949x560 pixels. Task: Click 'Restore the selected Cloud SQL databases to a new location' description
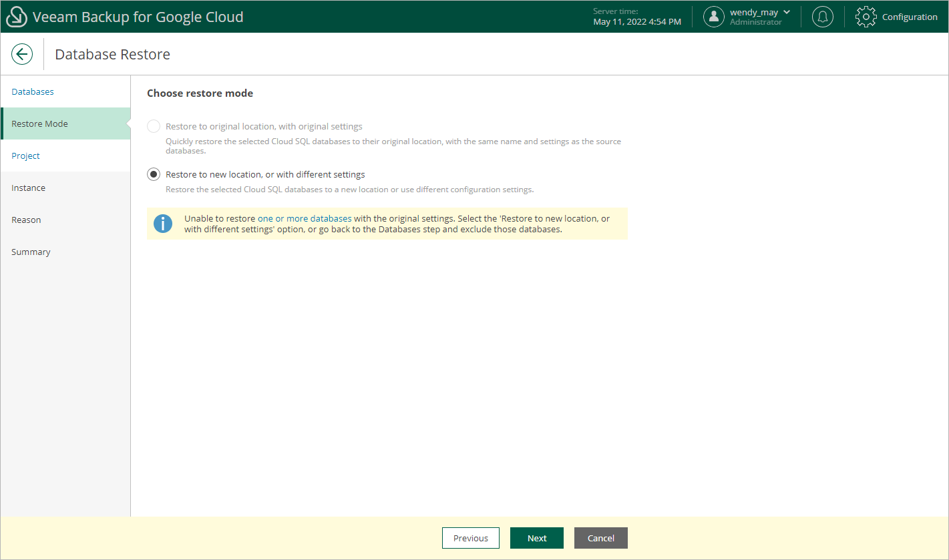(349, 190)
